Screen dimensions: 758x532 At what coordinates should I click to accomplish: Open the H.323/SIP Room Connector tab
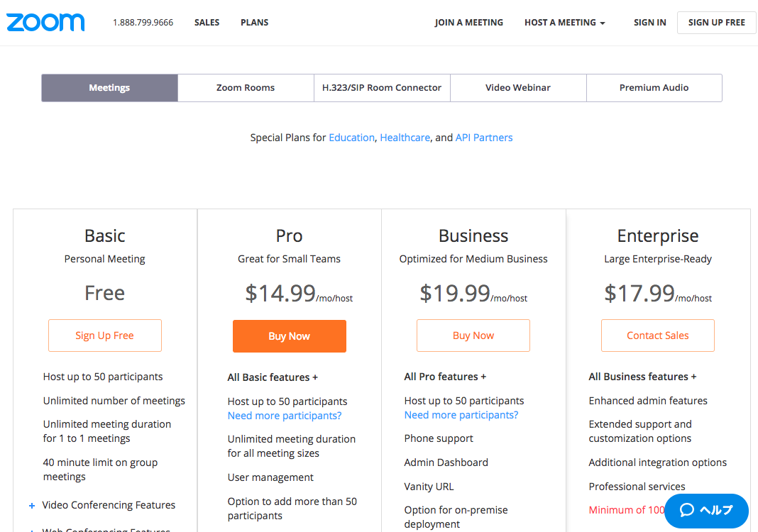click(x=382, y=87)
